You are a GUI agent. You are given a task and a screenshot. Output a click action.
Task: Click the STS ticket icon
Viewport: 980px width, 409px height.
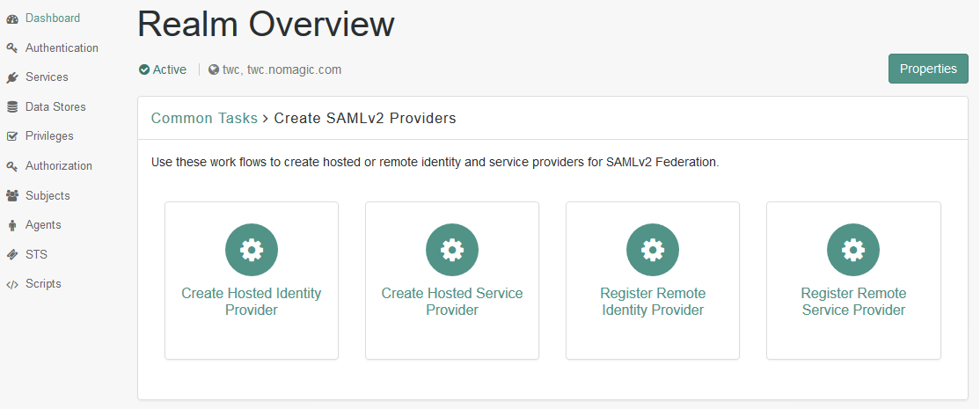pyautogui.click(x=12, y=254)
